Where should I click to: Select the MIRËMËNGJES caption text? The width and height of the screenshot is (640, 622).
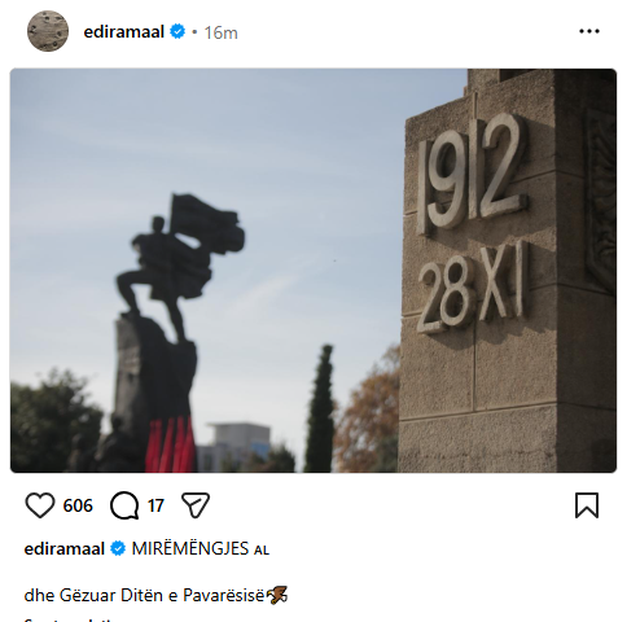coord(190,549)
